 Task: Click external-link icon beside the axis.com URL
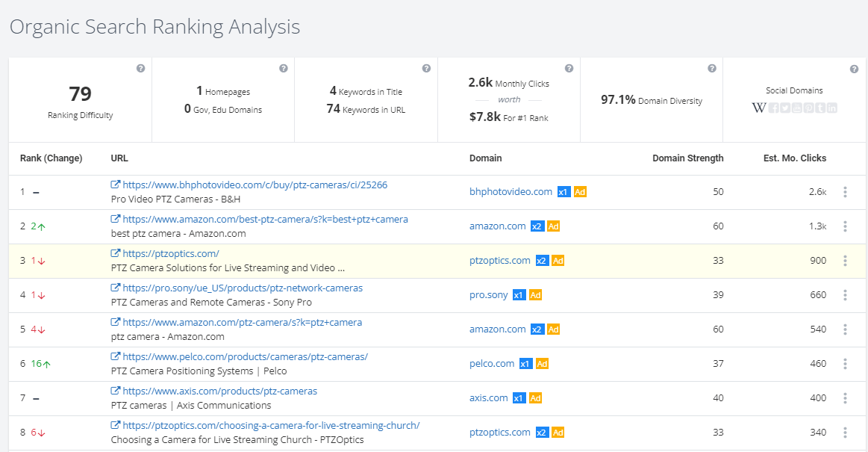115,391
